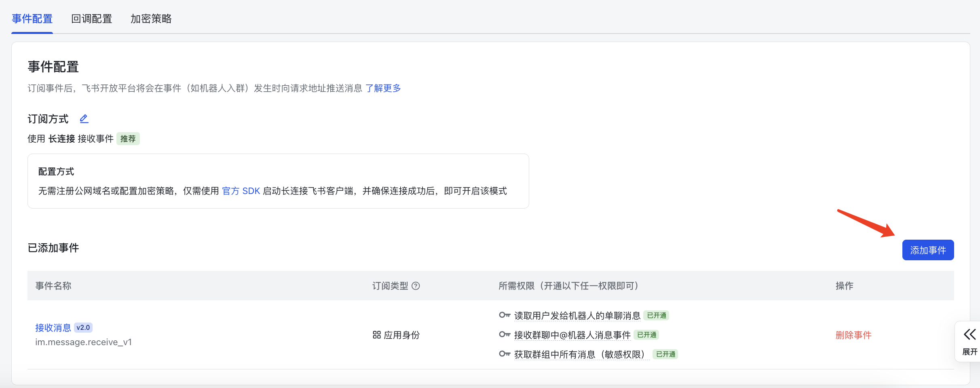Click the double-chevron 展开 icon
The height and width of the screenshot is (388, 980).
pyautogui.click(x=969, y=335)
